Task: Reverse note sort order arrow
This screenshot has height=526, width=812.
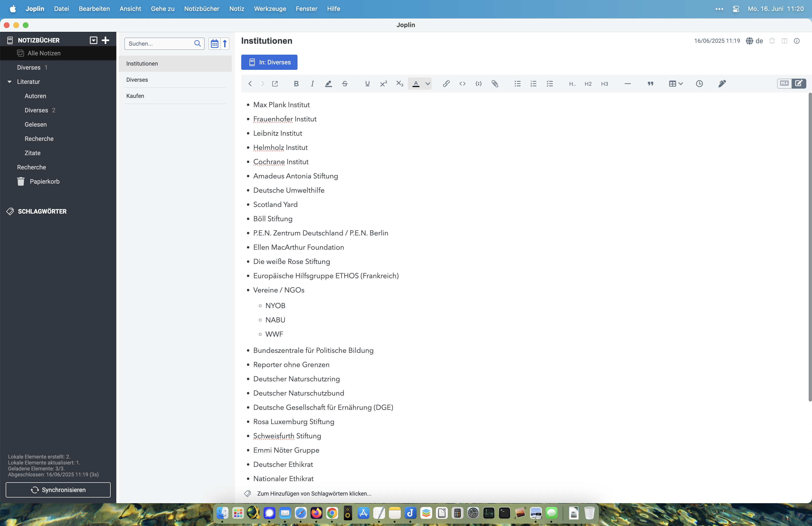Action: coord(225,44)
